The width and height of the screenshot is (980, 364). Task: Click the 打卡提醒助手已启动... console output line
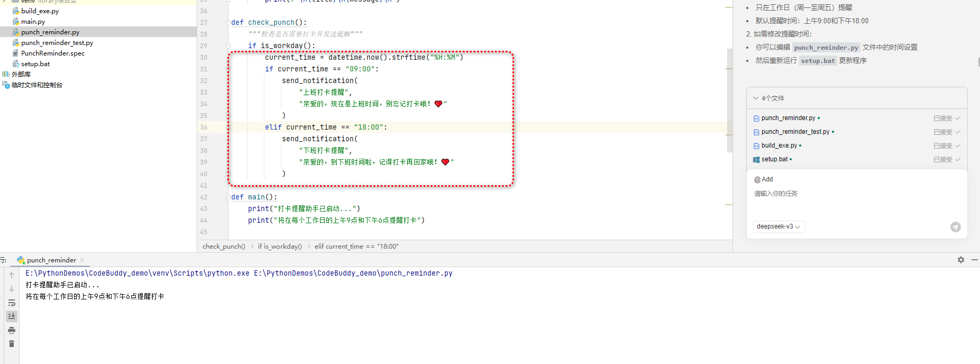coord(62,285)
